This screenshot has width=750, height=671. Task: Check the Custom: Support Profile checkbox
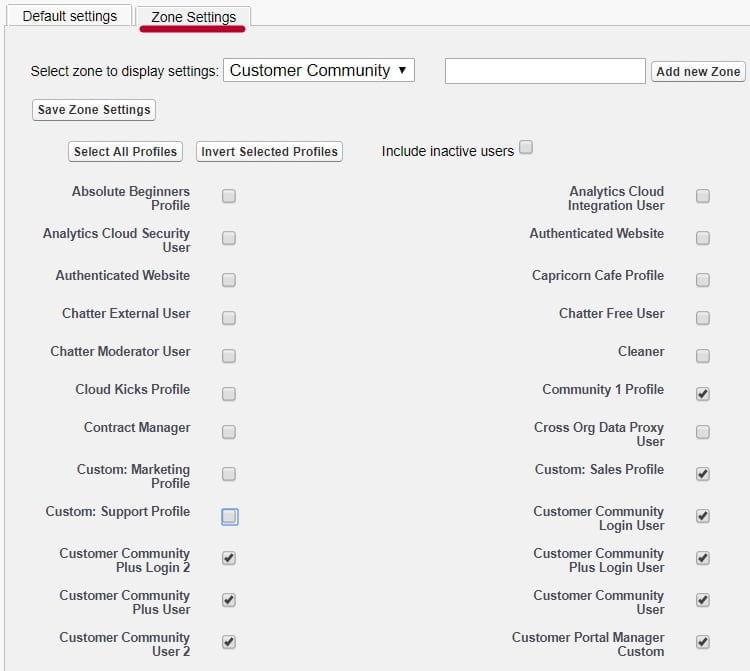(230, 517)
